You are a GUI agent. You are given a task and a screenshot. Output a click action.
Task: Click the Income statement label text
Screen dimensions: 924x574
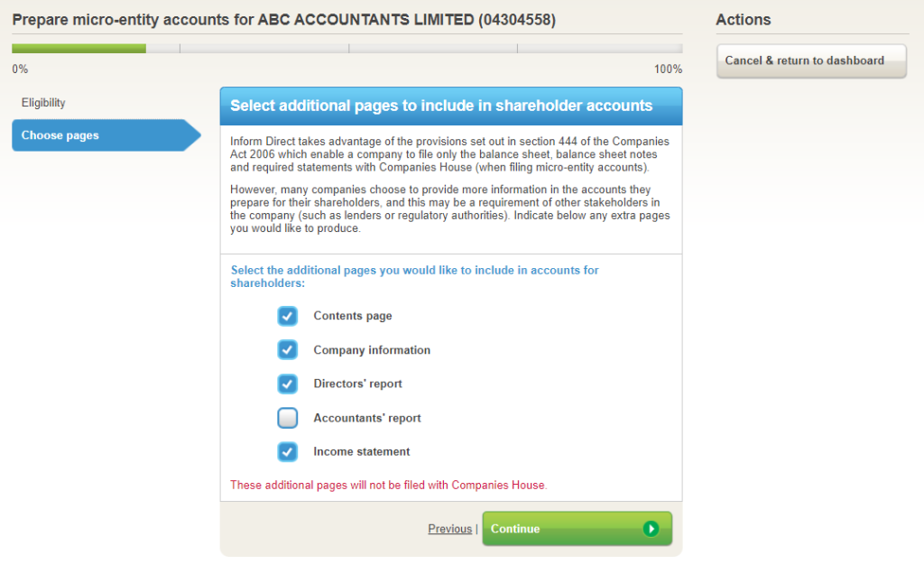pos(361,451)
